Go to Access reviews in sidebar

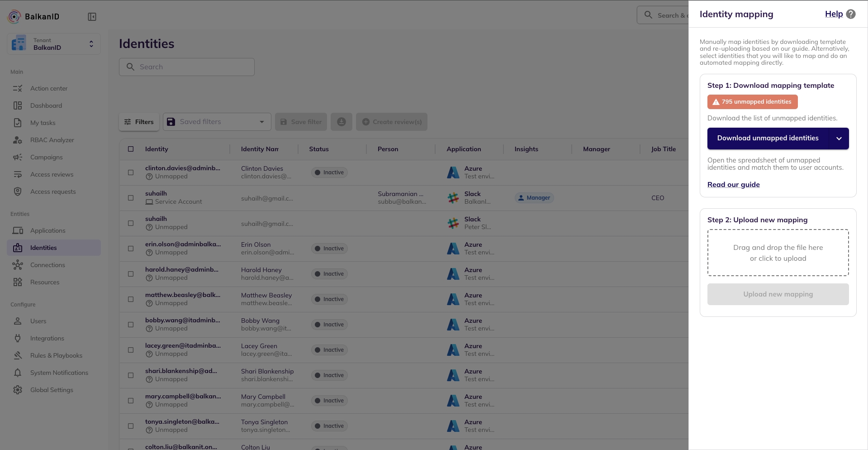tap(52, 174)
